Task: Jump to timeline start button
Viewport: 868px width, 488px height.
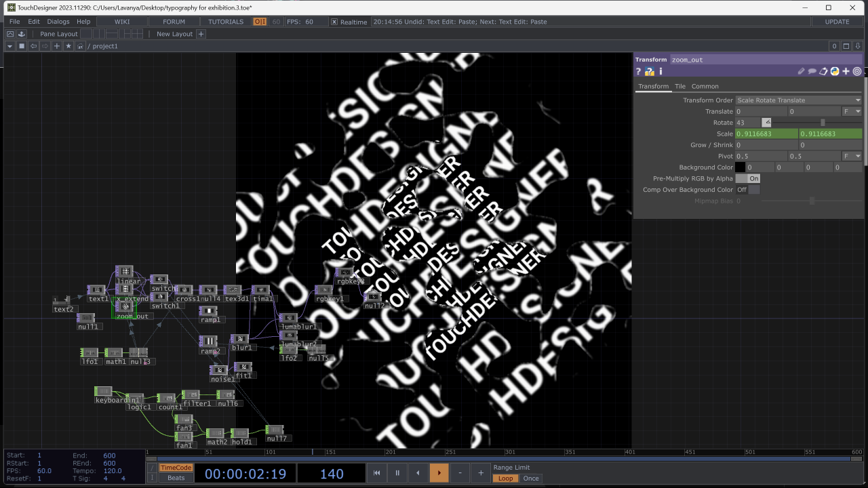Action: [x=376, y=473]
